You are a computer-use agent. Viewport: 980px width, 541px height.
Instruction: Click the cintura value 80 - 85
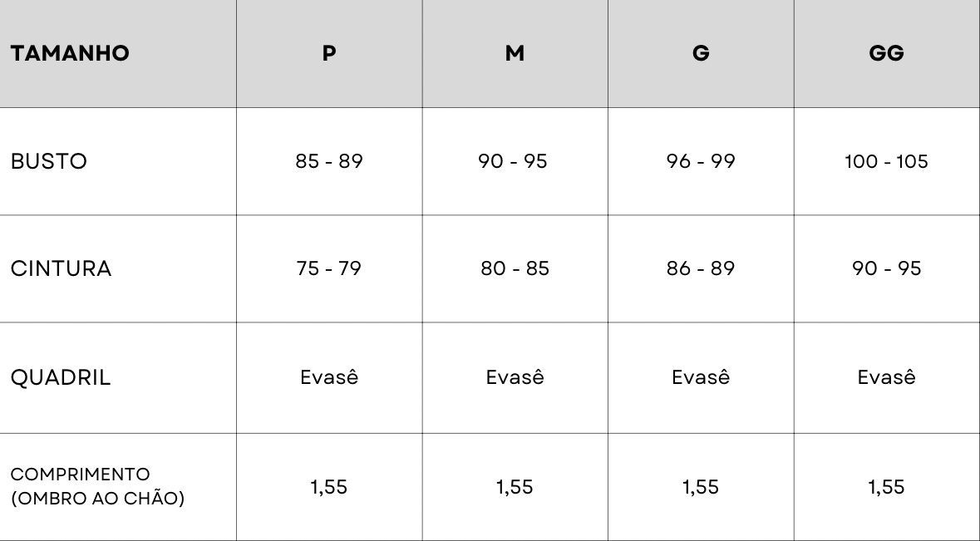pyautogui.click(x=515, y=268)
